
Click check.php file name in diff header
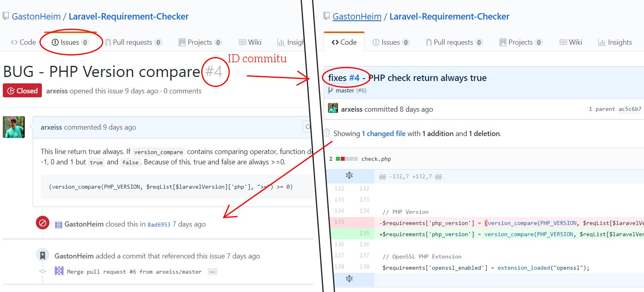pyautogui.click(x=376, y=159)
